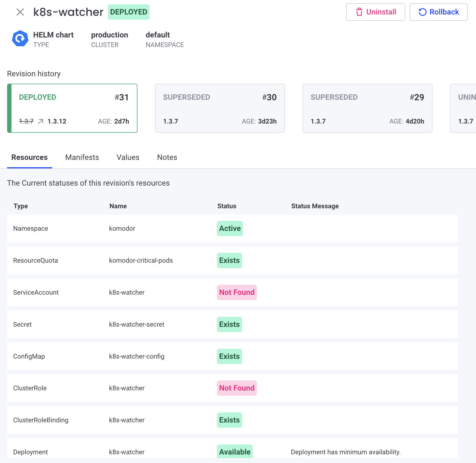Click Exists badge for the Secret
476x463 pixels.
click(230, 324)
